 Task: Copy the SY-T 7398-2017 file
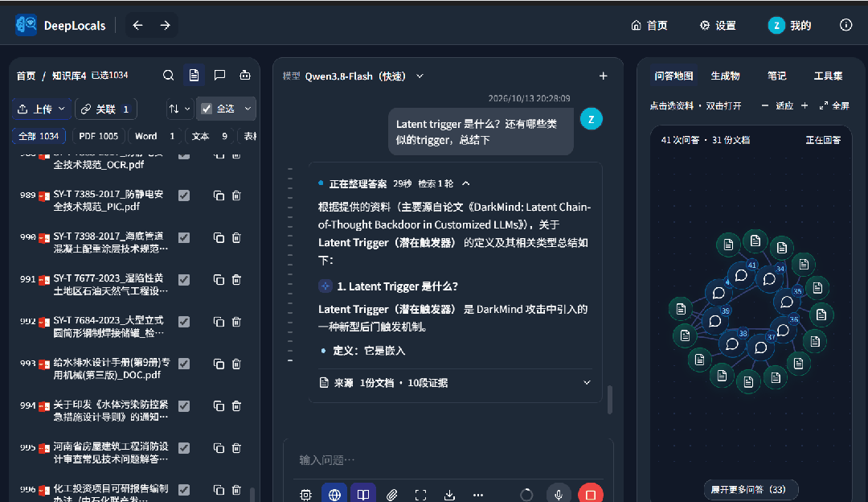219,237
